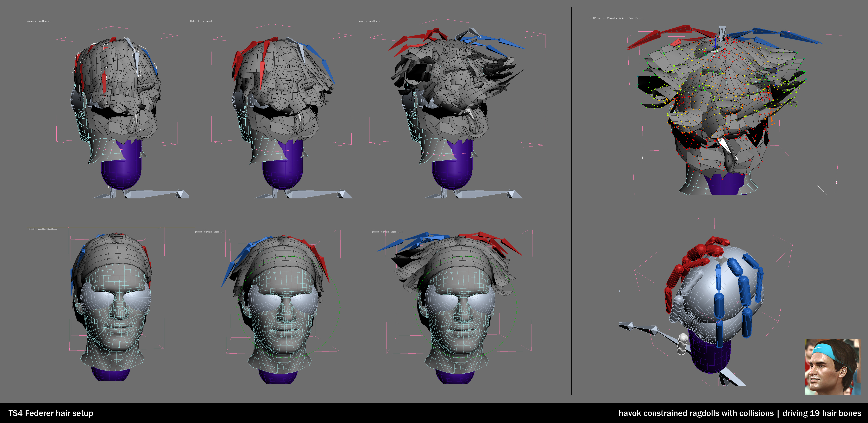Open the Perspective viewport view menu label
Viewport: 868px width, 423px height.
(x=600, y=18)
